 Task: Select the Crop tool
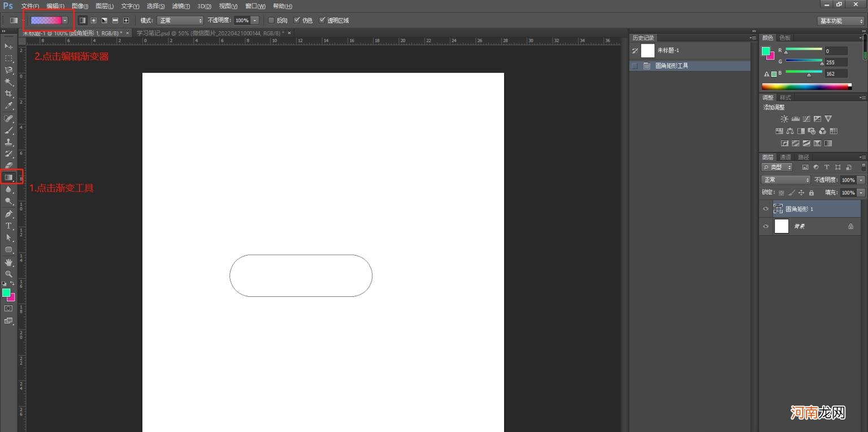(8, 94)
